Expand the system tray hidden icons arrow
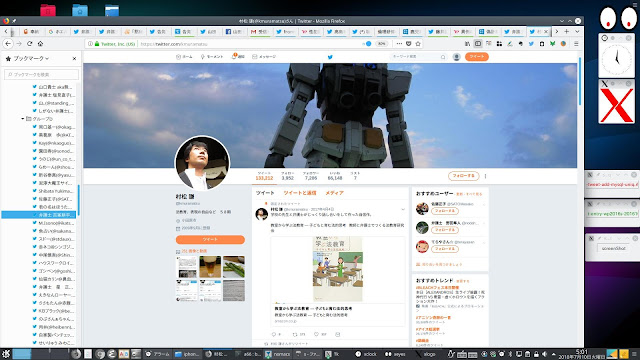This screenshot has width=640, height=360. (x=553, y=354)
